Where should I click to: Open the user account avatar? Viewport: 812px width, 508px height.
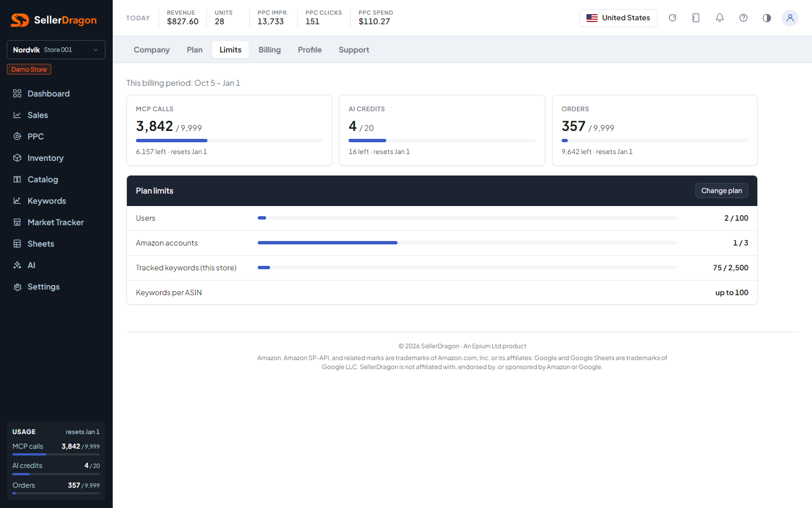click(x=790, y=18)
